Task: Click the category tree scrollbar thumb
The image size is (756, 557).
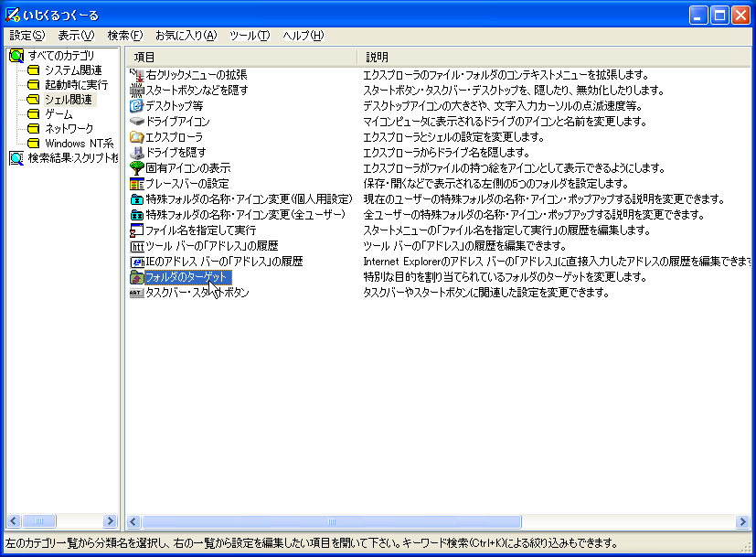Action: [39, 520]
